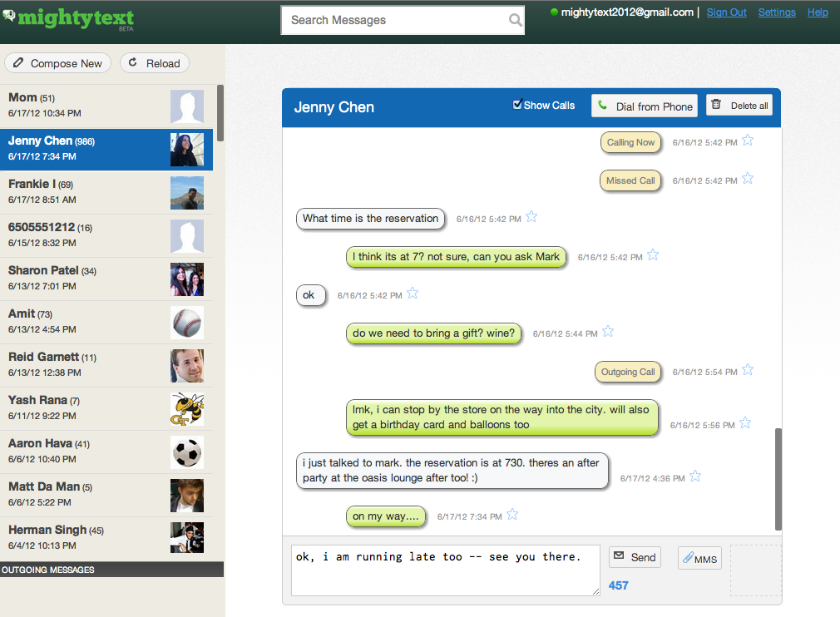Screen dimensions: 840x617
Task: Uncheck the Show Calls checkbox
Action: tap(517, 105)
